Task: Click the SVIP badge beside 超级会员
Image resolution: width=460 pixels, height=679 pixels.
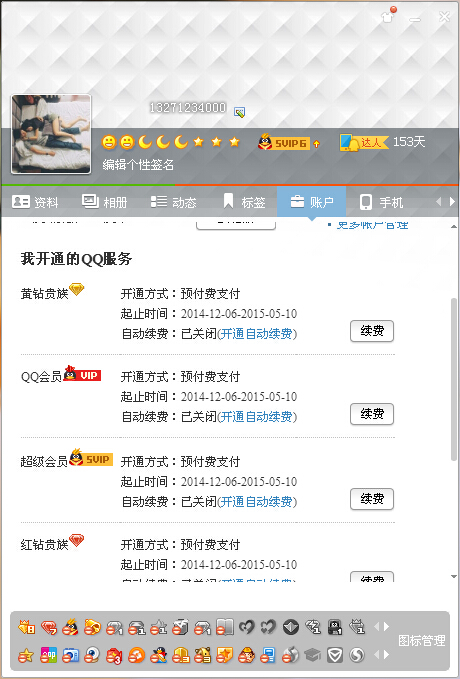Action: point(91,458)
